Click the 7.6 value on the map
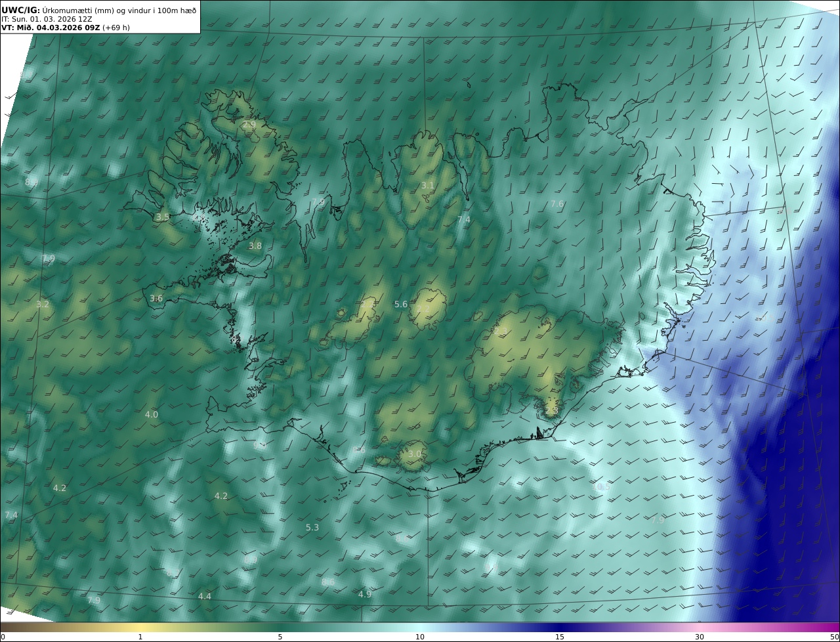 [x=557, y=204]
